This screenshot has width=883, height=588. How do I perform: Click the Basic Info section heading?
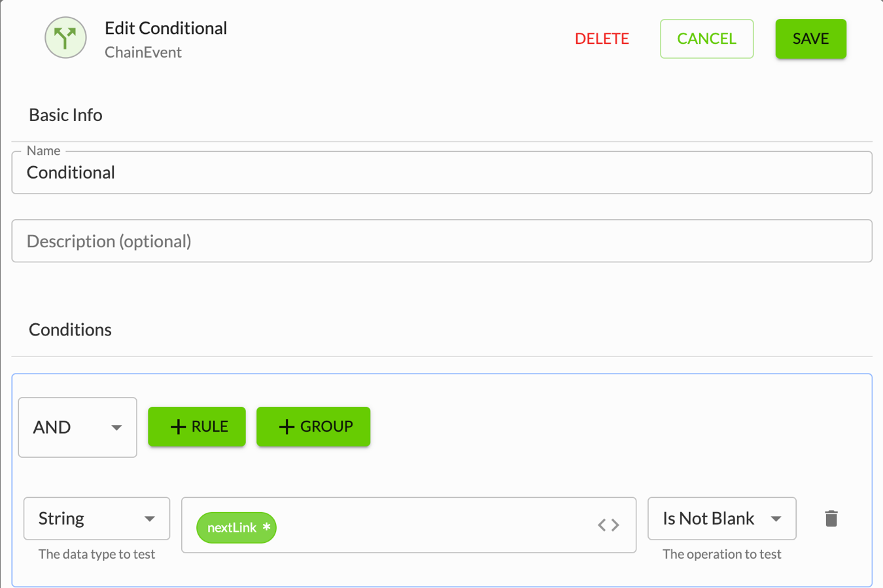coord(65,115)
